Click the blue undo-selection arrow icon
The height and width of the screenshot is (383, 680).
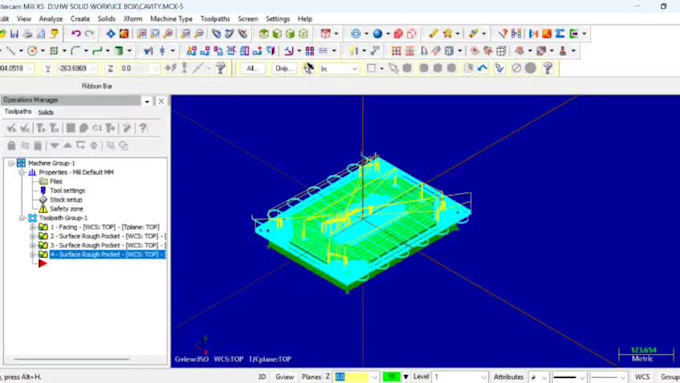483,68
